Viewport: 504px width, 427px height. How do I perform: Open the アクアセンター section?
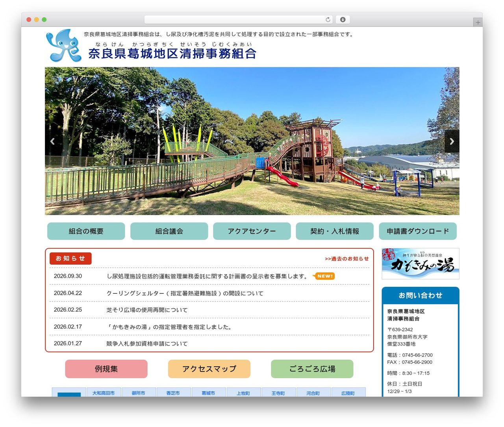click(252, 231)
